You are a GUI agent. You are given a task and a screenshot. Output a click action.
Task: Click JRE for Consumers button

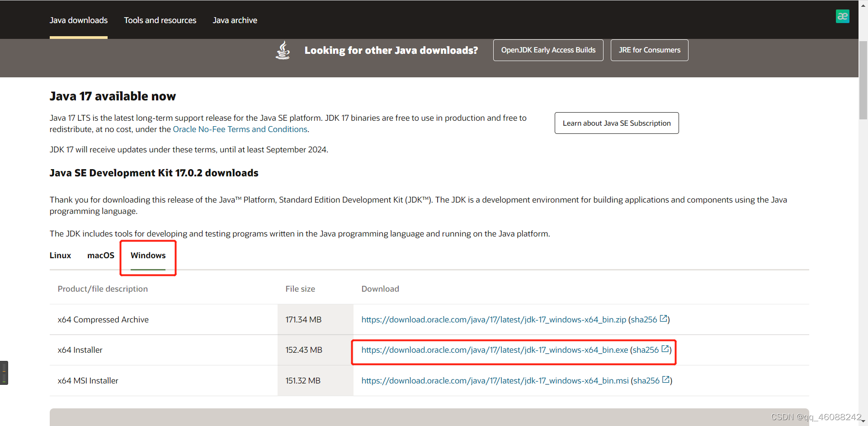650,50
